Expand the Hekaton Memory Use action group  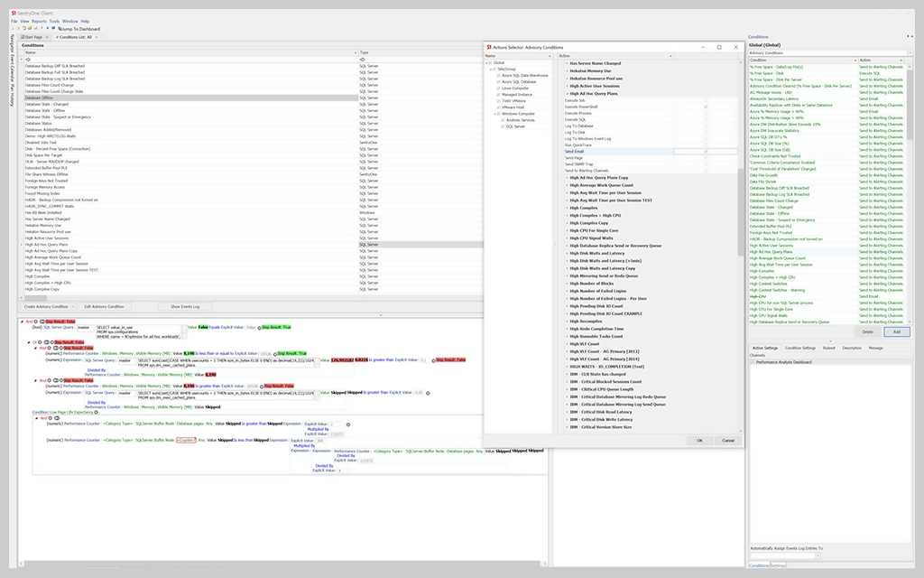pyautogui.click(x=567, y=70)
